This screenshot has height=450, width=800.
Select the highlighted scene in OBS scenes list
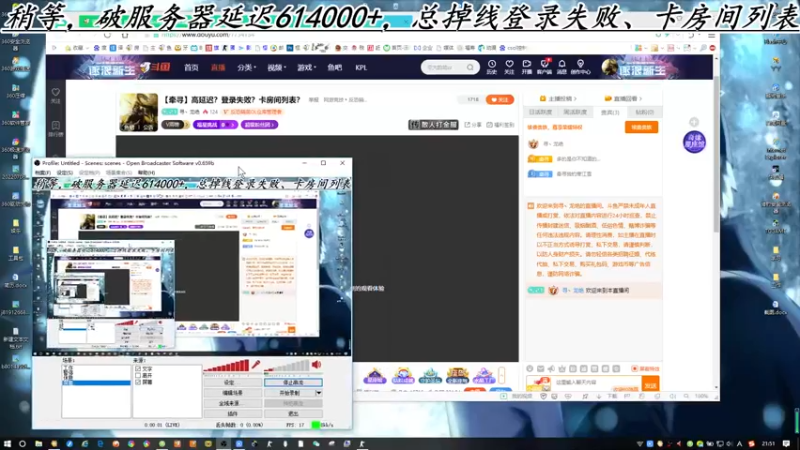[x=96, y=382]
